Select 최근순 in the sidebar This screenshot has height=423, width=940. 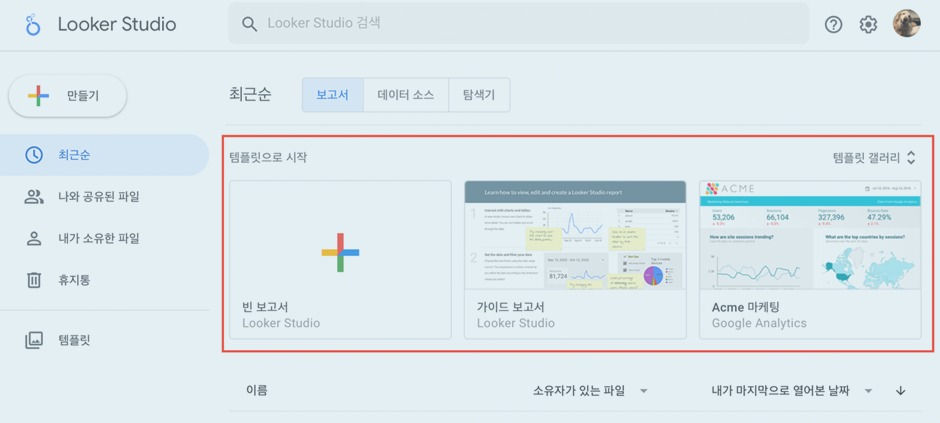tap(104, 155)
